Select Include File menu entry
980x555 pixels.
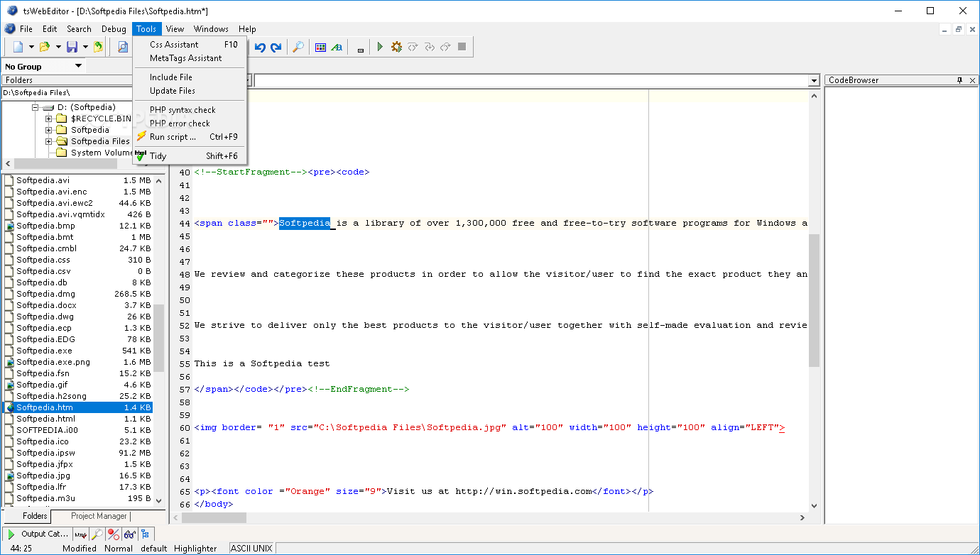click(x=190, y=77)
